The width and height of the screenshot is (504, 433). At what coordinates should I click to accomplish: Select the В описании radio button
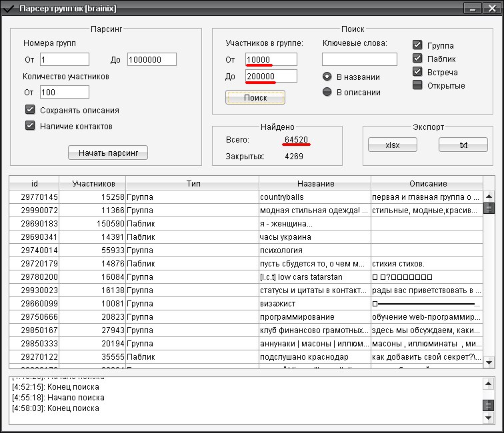pos(327,92)
